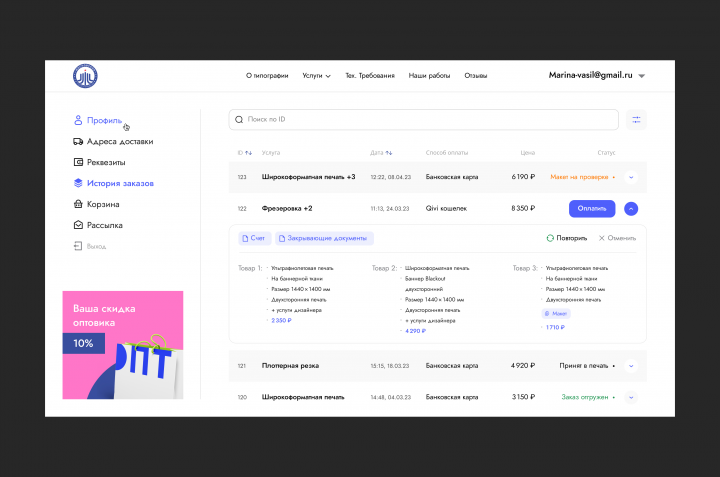720x477 pixels.
Task: Download Закрывающие документы
Action: point(324,238)
